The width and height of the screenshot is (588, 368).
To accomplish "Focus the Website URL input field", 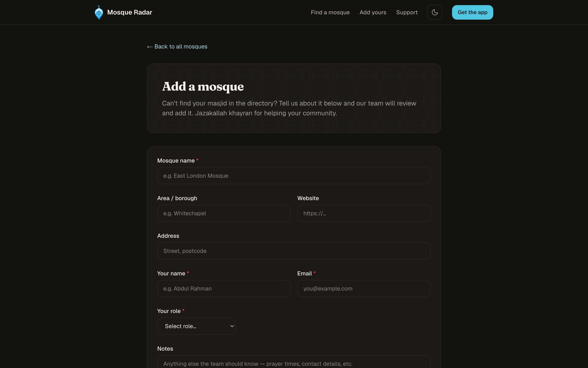I will pos(364,213).
